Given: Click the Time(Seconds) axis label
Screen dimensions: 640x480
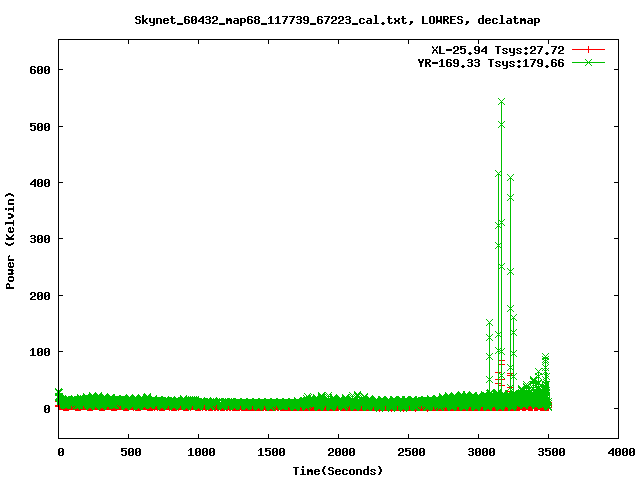Looking at the screenshot, I should click(x=338, y=471).
